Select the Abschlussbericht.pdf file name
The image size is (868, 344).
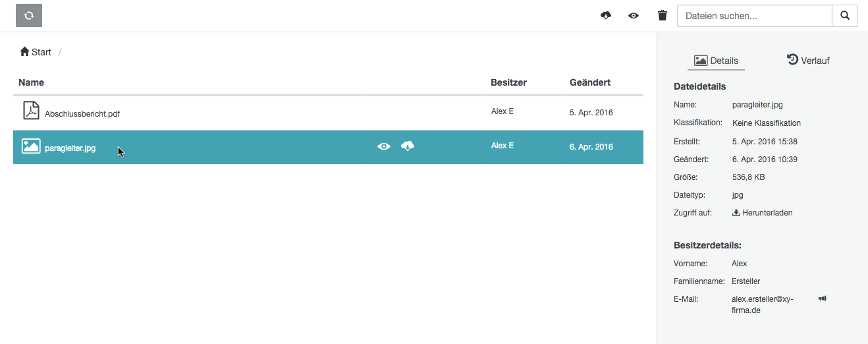[82, 113]
